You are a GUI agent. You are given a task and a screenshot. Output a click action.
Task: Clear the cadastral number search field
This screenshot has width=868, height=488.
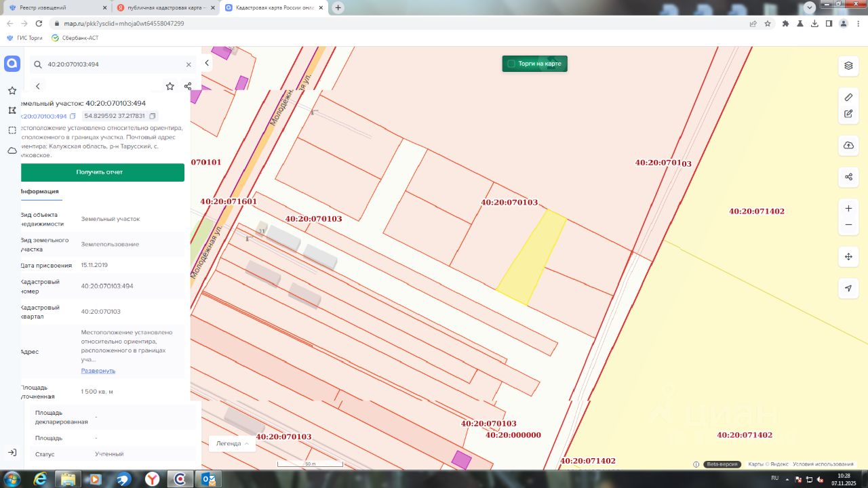click(189, 64)
